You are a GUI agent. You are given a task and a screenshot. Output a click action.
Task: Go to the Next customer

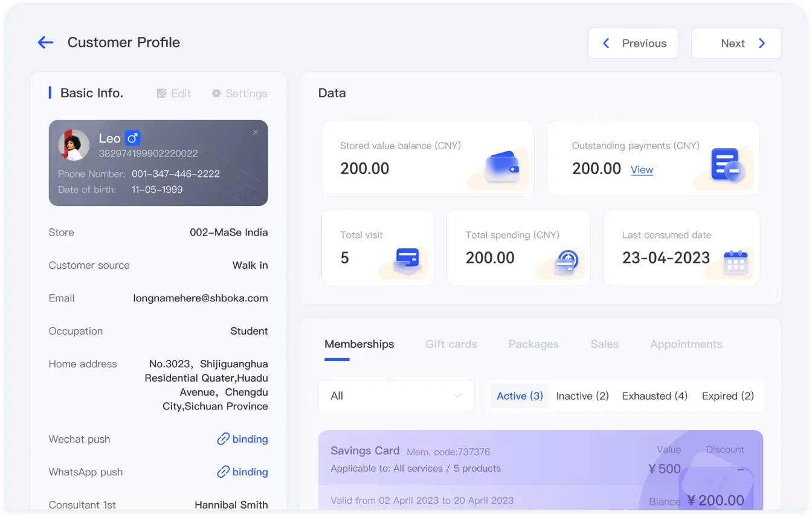tap(736, 43)
